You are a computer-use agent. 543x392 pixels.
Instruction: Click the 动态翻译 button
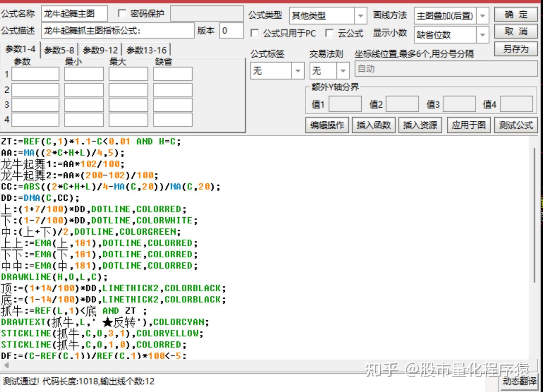(519, 381)
